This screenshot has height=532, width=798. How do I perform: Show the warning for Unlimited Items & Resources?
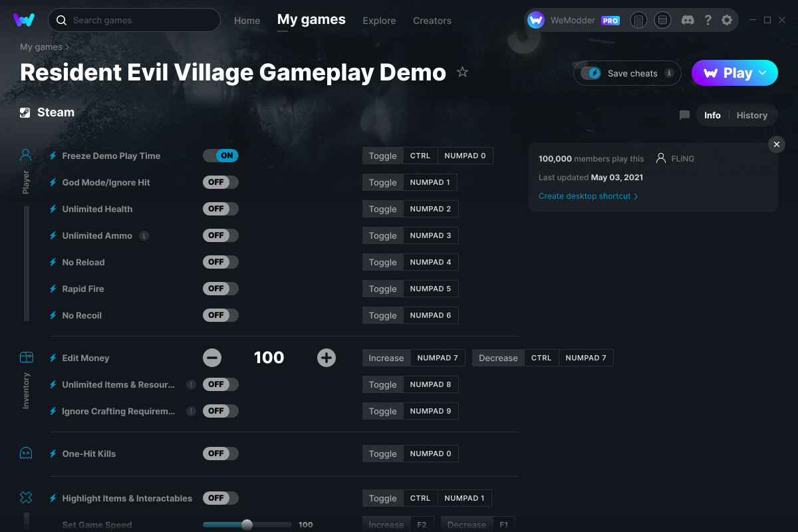(191, 384)
